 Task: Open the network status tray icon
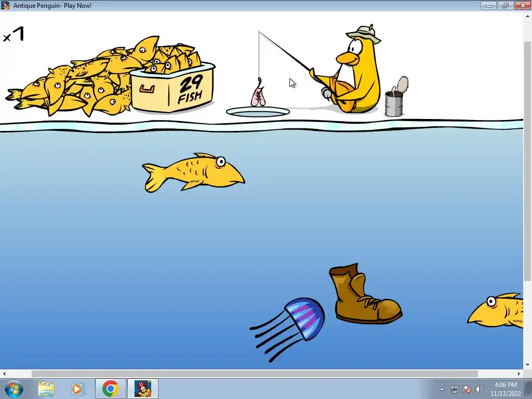click(454, 389)
